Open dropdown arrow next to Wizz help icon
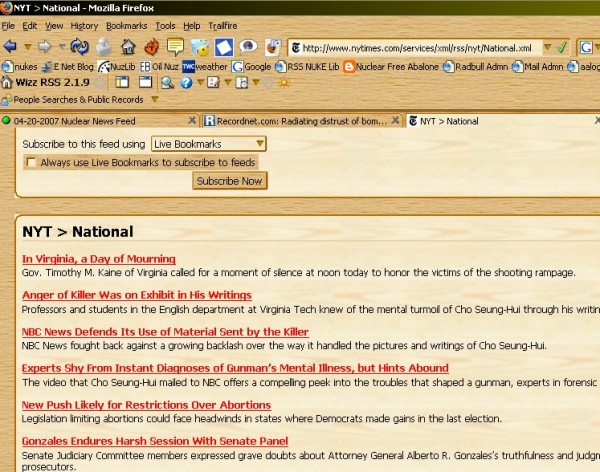 coord(200,82)
